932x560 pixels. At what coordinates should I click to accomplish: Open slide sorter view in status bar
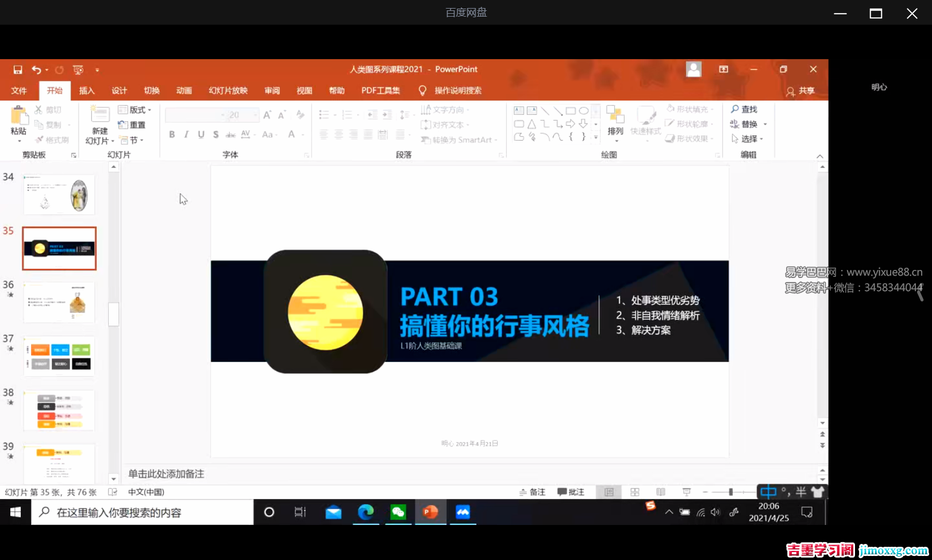pos(635,492)
